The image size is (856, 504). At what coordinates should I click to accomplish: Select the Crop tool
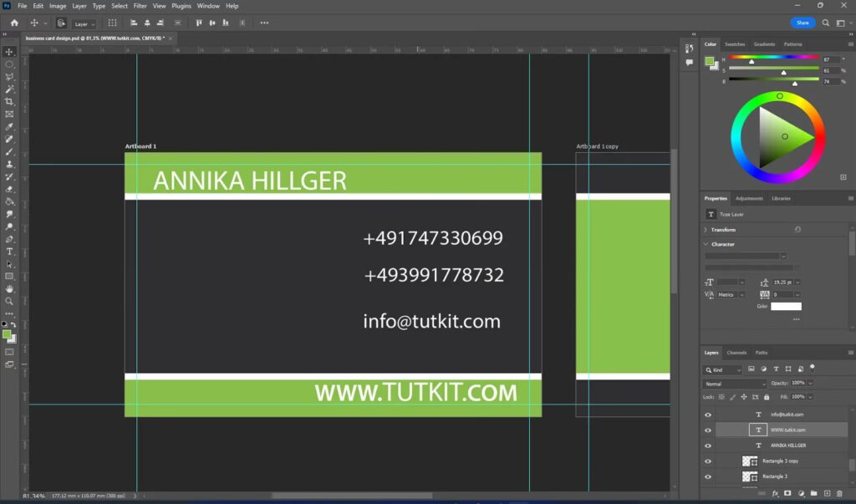coord(10,101)
